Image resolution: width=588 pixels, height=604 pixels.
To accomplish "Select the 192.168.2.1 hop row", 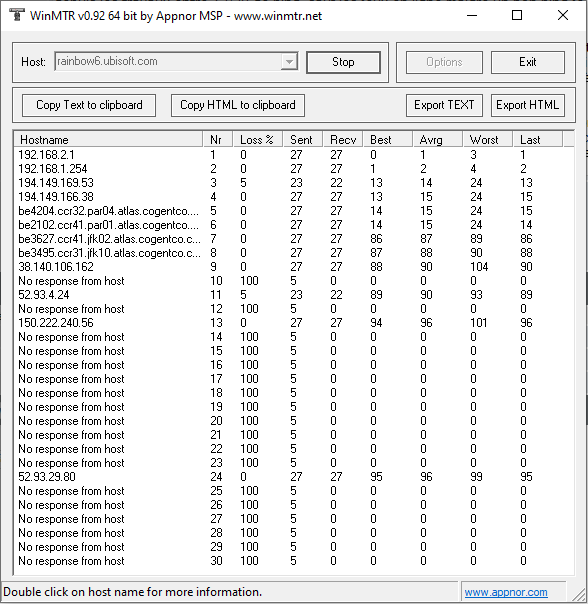I will (294, 155).
